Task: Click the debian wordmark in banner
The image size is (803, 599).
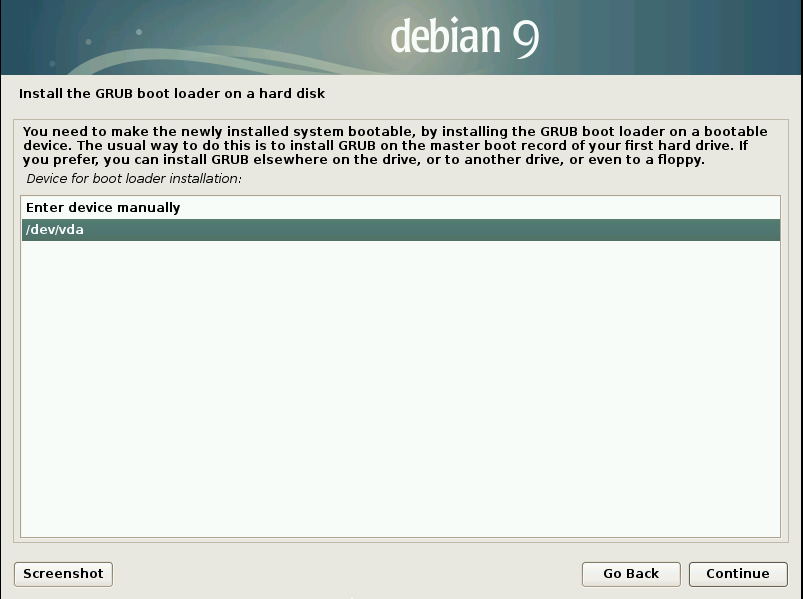Action: click(x=444, y=38)
